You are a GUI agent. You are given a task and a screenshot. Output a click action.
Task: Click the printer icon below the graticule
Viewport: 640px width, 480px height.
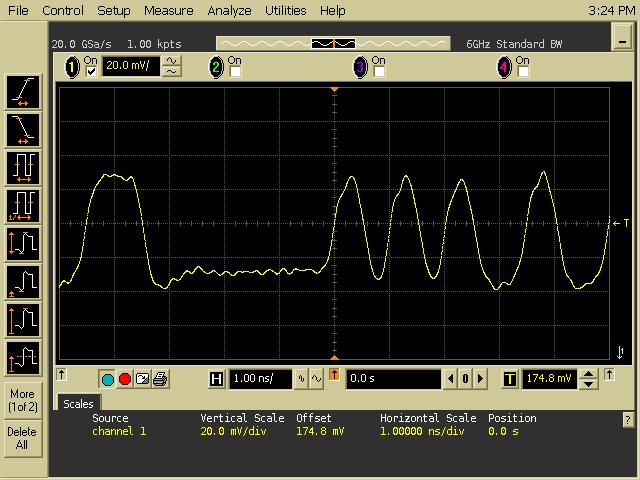[x=160, y=379]
